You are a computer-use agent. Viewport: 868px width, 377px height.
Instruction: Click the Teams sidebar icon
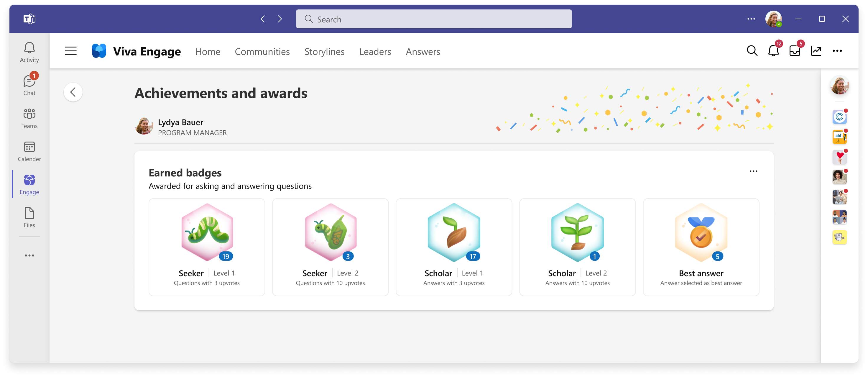point(29,119)
